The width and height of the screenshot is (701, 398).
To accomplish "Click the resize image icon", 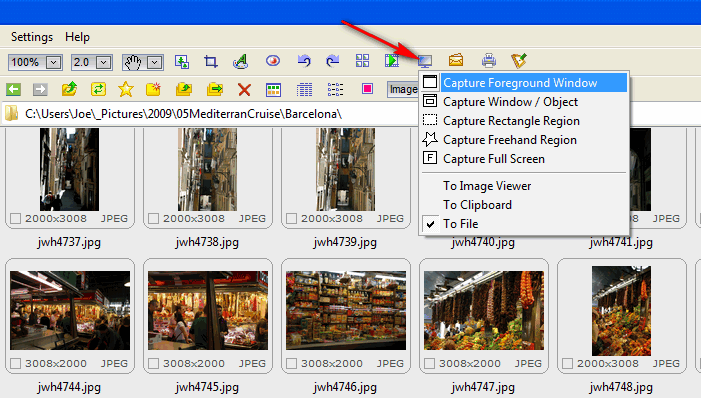I will (x=182, y=61).
